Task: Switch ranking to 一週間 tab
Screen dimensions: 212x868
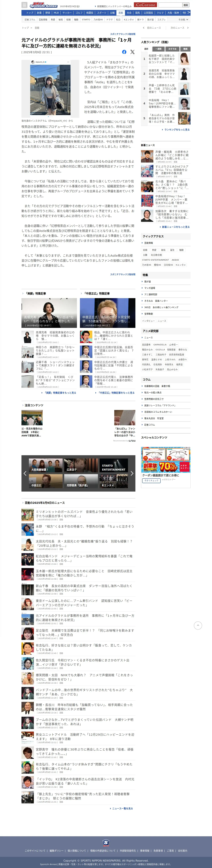Action: (159, 49)
